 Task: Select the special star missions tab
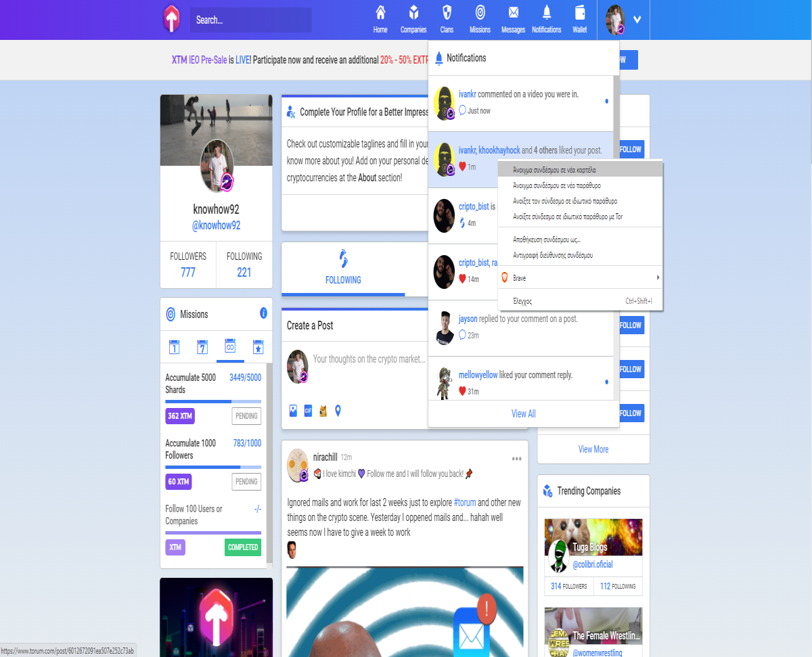(x=258, y=347)
